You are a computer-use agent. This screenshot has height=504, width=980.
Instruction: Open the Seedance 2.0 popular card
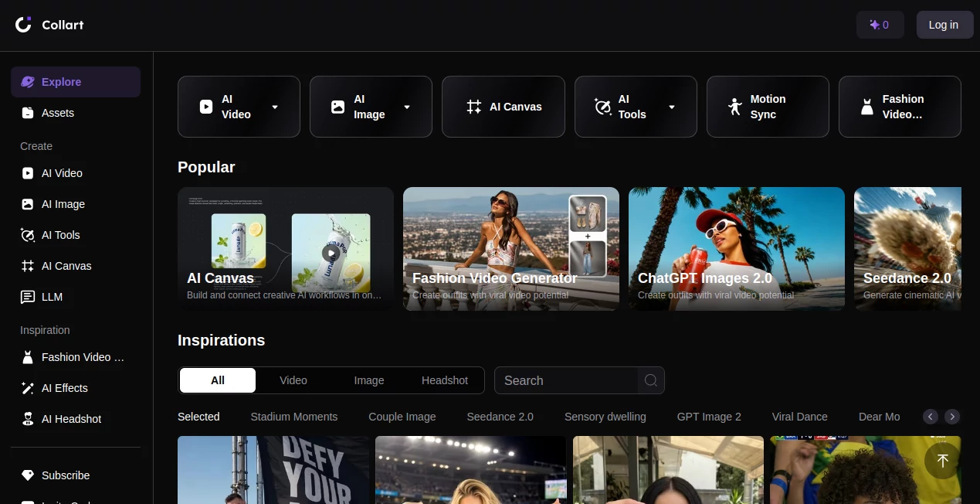pyautogui.click(x=907, y=249)
